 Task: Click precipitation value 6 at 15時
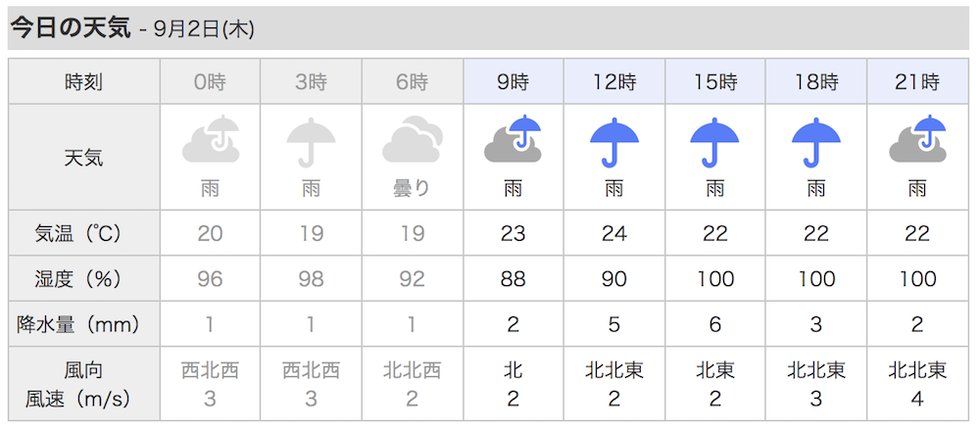point(715,324)
